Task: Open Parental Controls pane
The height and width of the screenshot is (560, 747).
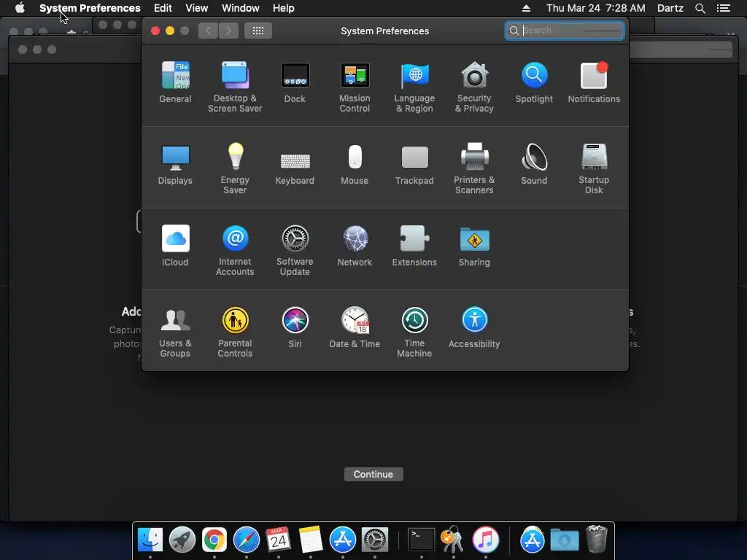Action: (x=235, y=332)
